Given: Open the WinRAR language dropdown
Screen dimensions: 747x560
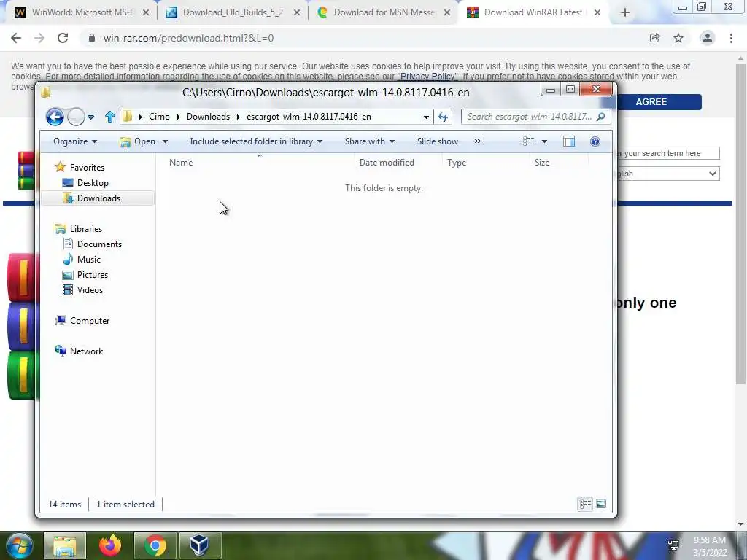Looking at the screenshot, I should coord(668,174).
